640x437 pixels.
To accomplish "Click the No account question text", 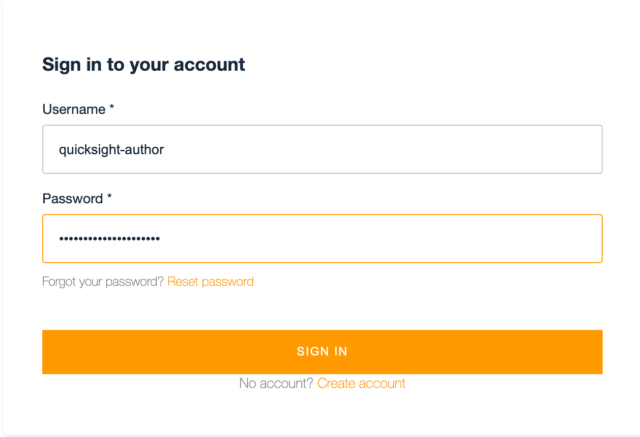I will point(276,383).
